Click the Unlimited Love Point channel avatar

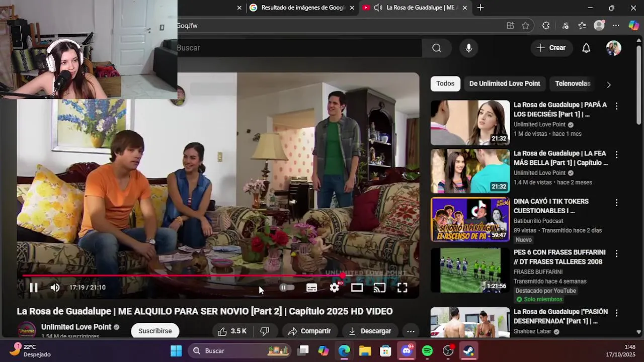27,330
